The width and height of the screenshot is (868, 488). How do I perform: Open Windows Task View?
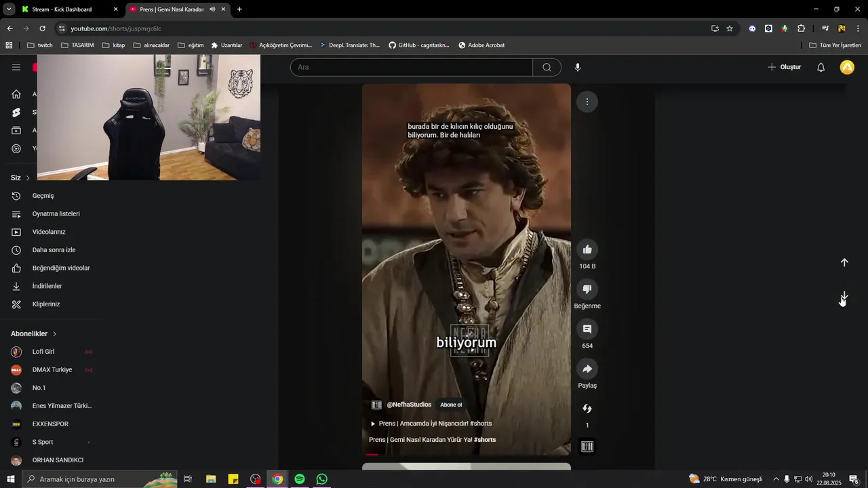(188, 479)
